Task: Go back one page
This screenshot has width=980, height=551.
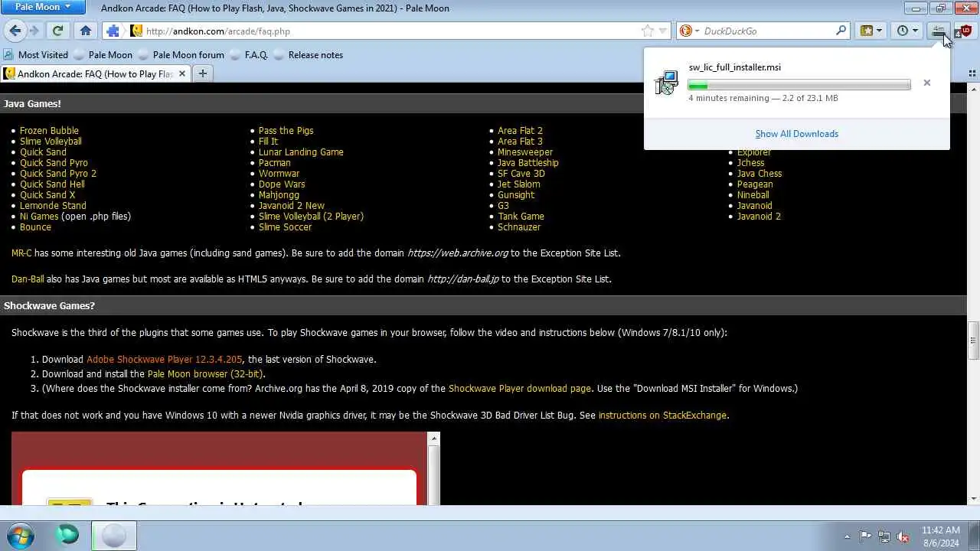Action: pos(15,31)
